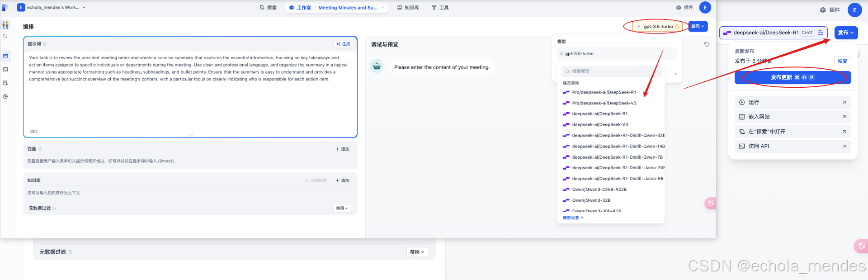Open the 工具 (Tools) nav tab
This screenshot has height=280, width=868.
pos(440,8)
